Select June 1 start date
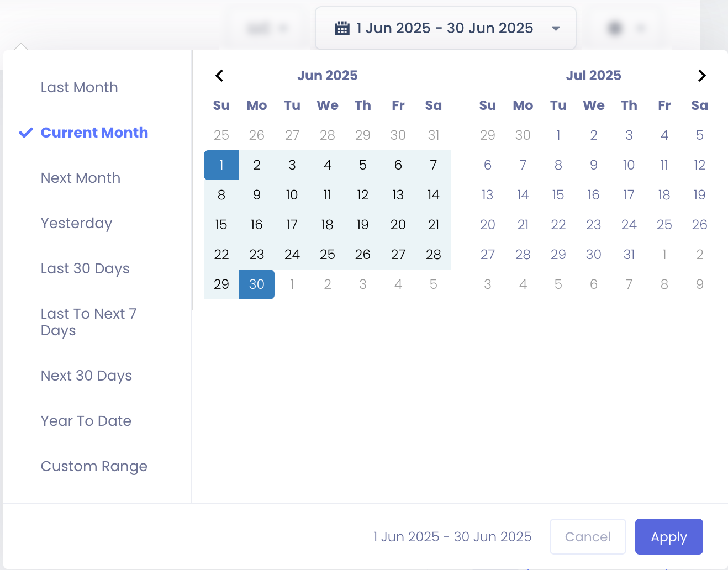This screenshot has height=570, width=728. pyautogui.click(x=221, y=165)
